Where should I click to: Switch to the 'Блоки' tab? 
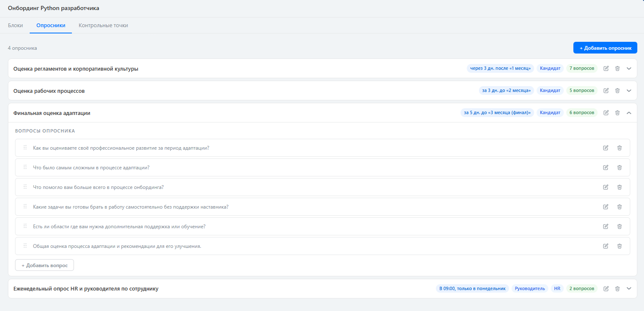[15, 25]
